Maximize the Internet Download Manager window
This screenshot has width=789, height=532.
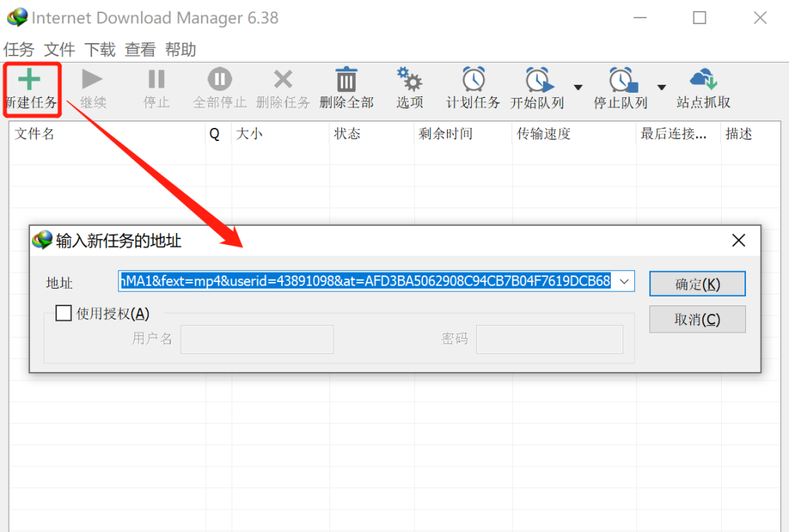coord(699,18)
